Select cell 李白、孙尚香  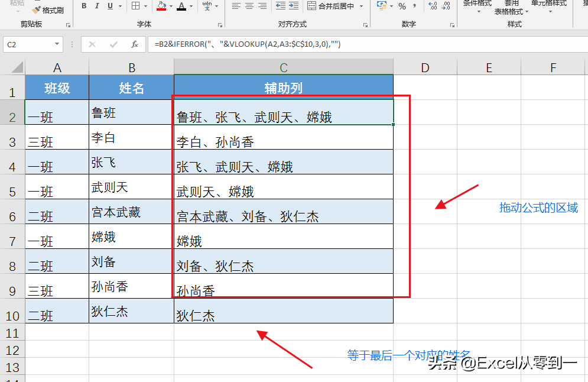[x=284, y=137]
